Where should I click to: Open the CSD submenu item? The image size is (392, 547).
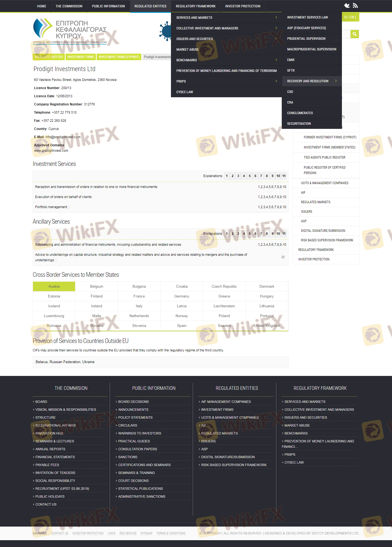pyautogui.click(x=312, y=92)
